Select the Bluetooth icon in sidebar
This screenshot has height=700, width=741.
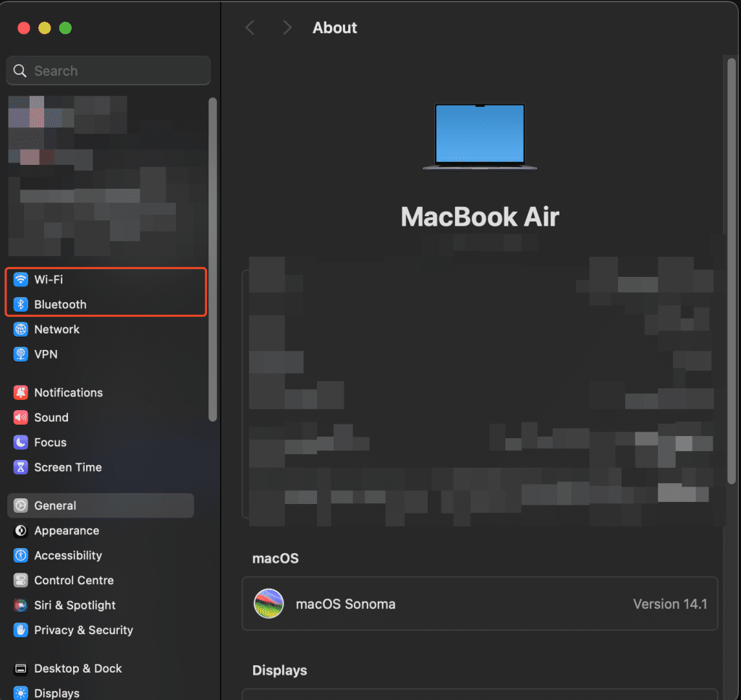(x=21, y=304)
